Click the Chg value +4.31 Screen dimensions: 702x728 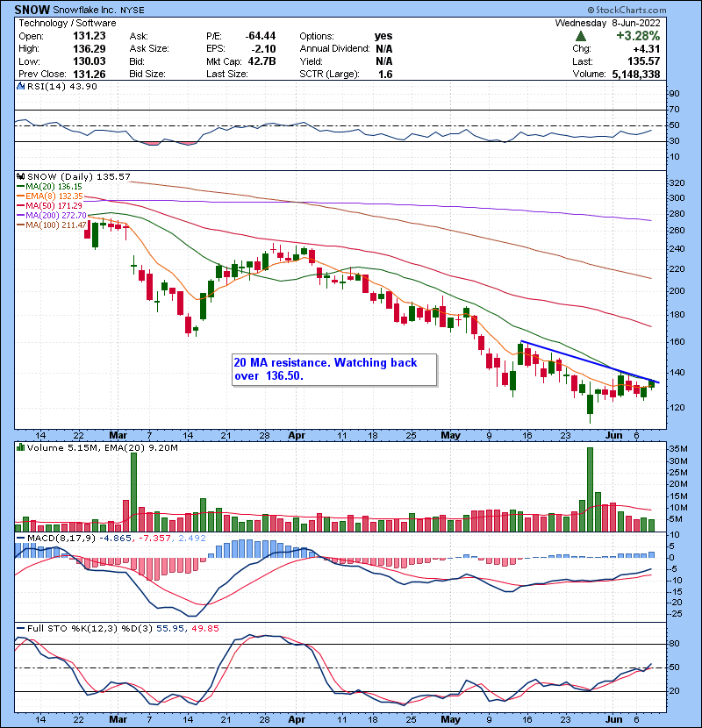pos(647,49)
